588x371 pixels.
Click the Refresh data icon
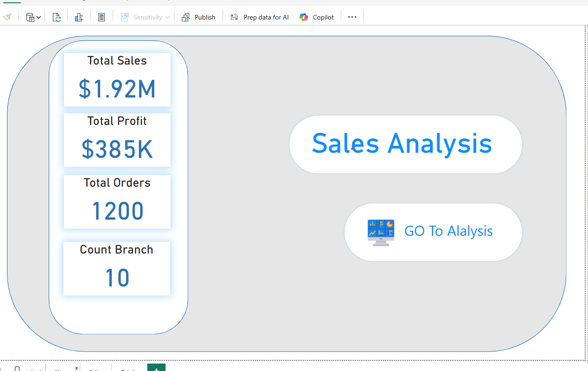(57, 17)
